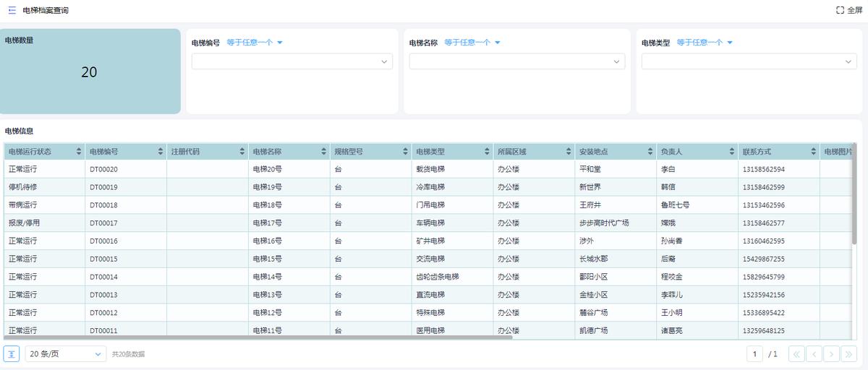
Task: Click phone number 15829645799
Action: pyautogui.click(x=764, y=277)
